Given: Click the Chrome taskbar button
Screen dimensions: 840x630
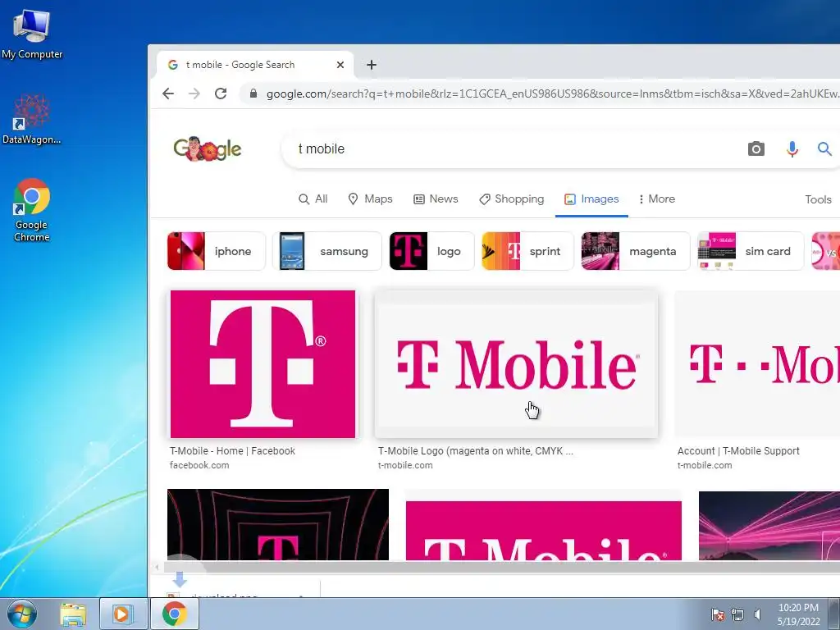Looking at the screenshot, I should point(174,614).
